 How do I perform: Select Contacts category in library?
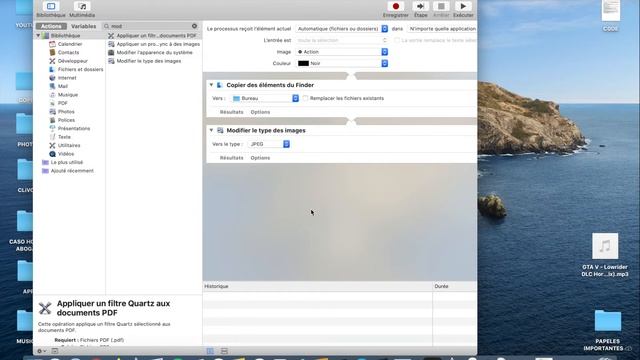[x=68, y=53]
